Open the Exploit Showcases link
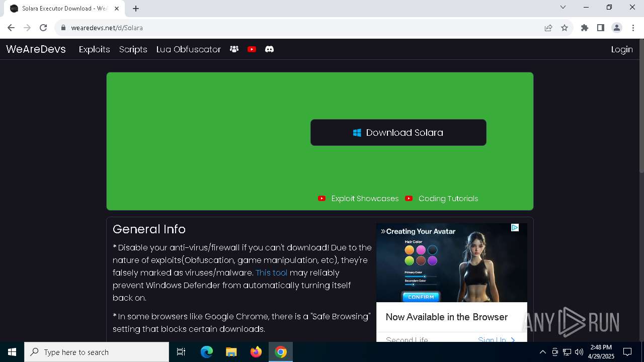Viewport: 644px width, 362px height. (365, 199)
